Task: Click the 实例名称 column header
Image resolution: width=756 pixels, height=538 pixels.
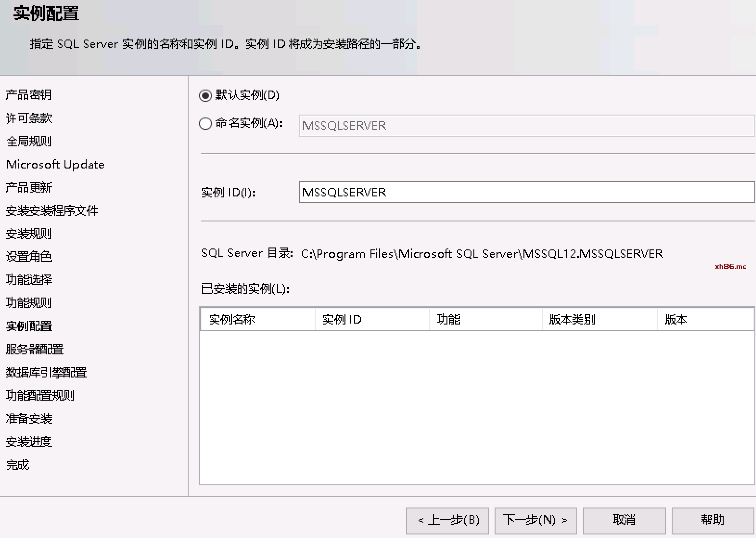Action: 257,320
